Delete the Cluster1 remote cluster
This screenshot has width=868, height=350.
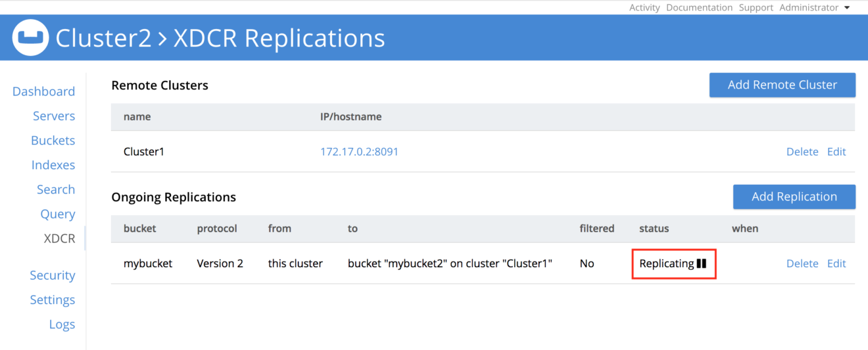coord(802,151)
